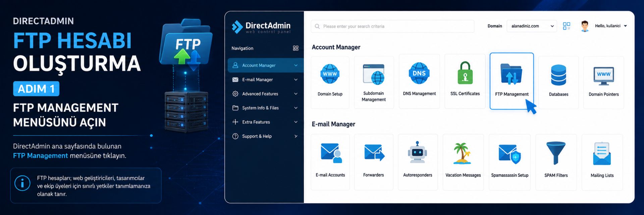
Task: Open the Databases cylinder icon
Action: (558, 75)
